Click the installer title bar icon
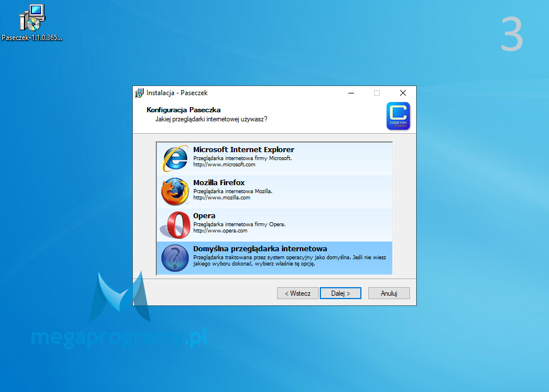 (139, 93)
